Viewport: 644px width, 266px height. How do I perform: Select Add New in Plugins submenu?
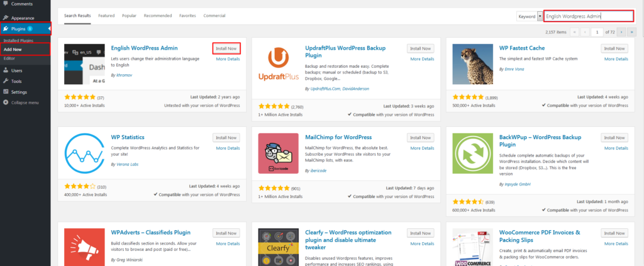(13, 49)
